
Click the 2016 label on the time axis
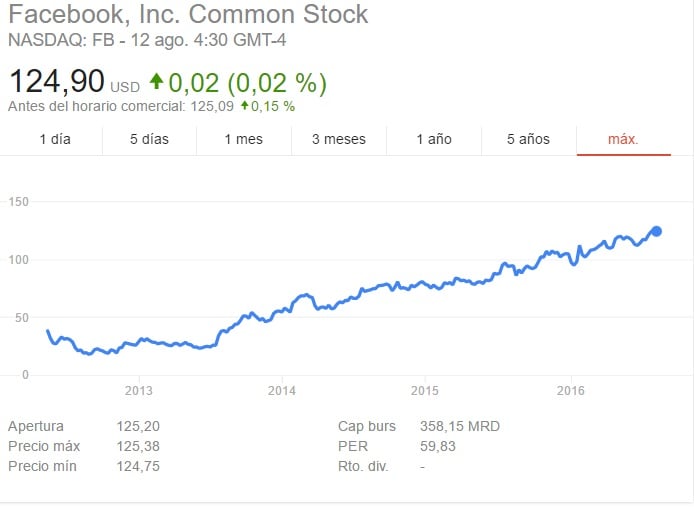coord(570,390)
